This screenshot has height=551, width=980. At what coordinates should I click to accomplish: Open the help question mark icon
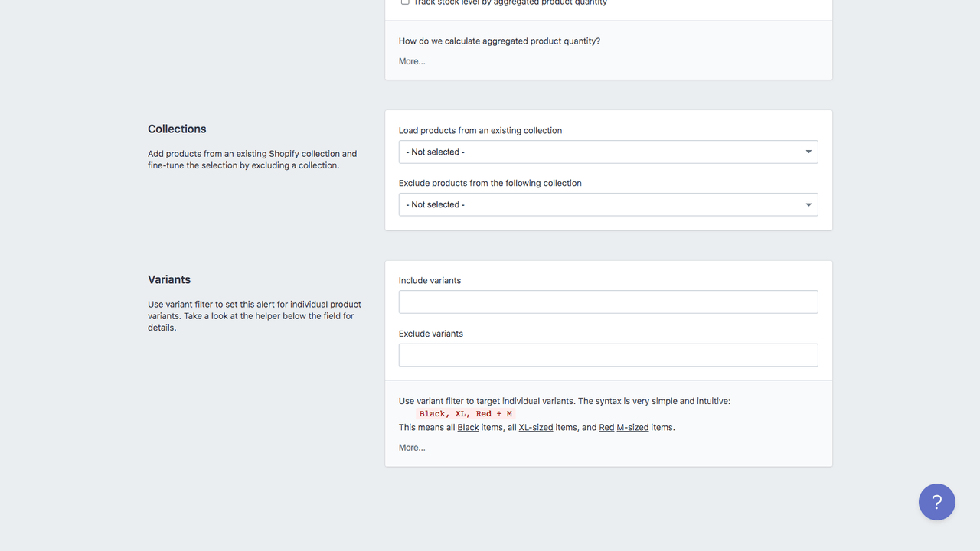936,502
